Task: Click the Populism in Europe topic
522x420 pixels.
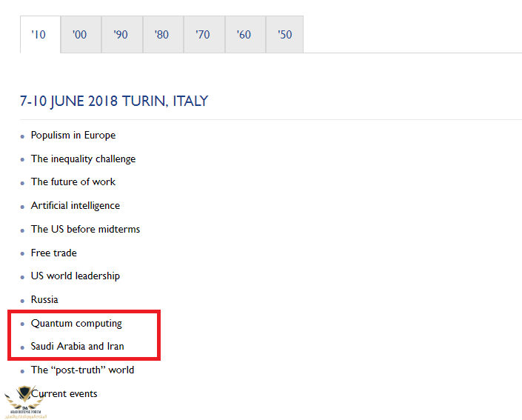Action: pyautogui.click(x=73, y=136)
